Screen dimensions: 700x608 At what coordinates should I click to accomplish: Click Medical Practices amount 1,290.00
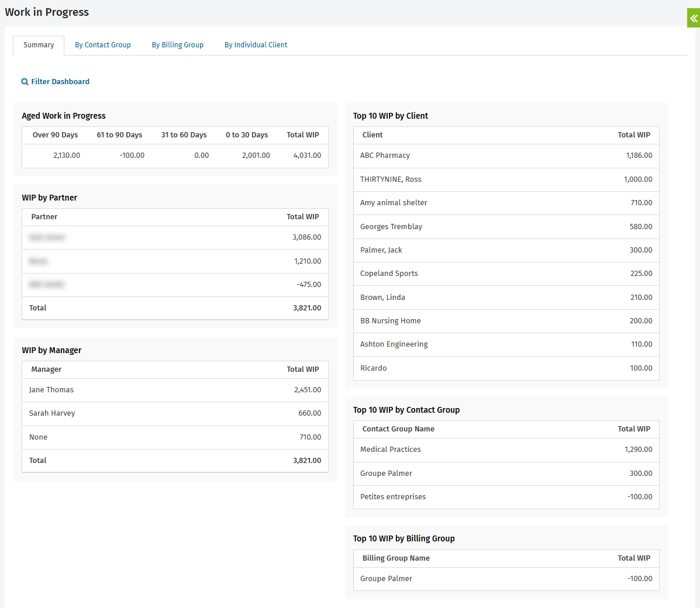click(x=639, y=450)
